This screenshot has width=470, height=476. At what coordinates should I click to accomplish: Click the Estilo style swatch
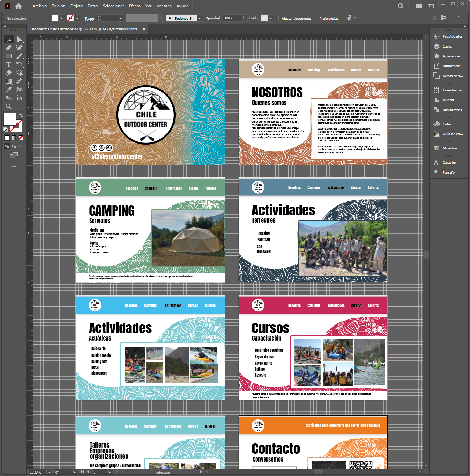[264, 18]
